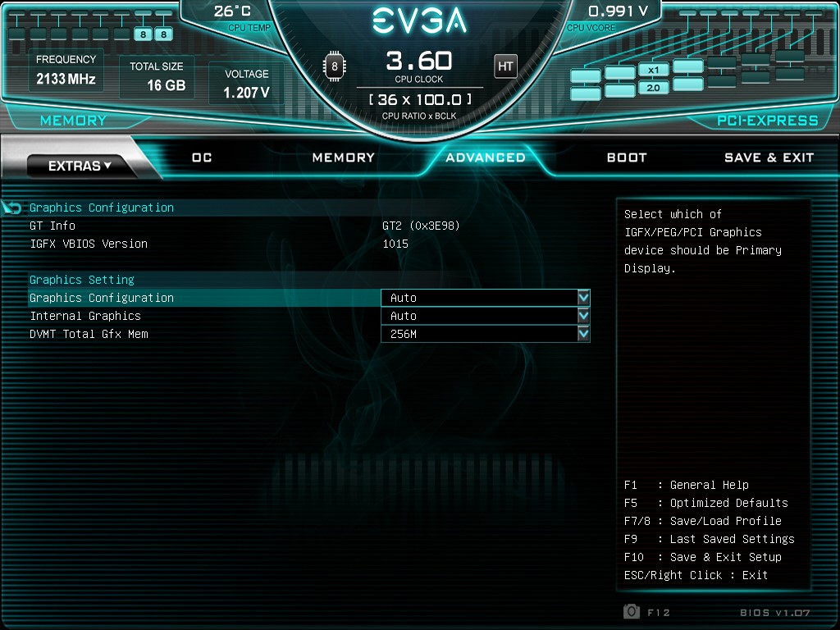
Task: Click the ESC/Right Click Exit hint
Action: (696, 575)
